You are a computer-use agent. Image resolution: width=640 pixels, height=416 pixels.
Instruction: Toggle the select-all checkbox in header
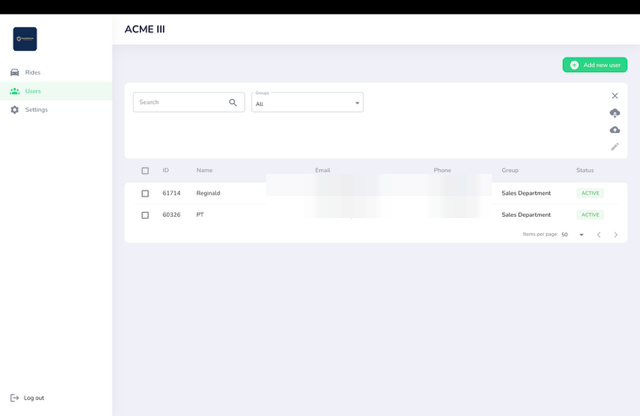pyautogui.click(x=145, y=171)
